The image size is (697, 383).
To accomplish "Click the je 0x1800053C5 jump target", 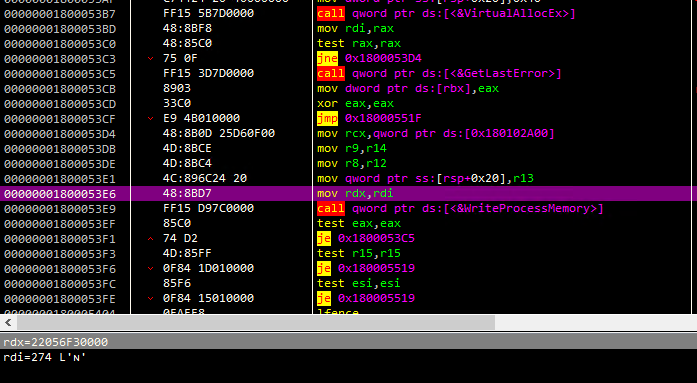I will (376, 238).
